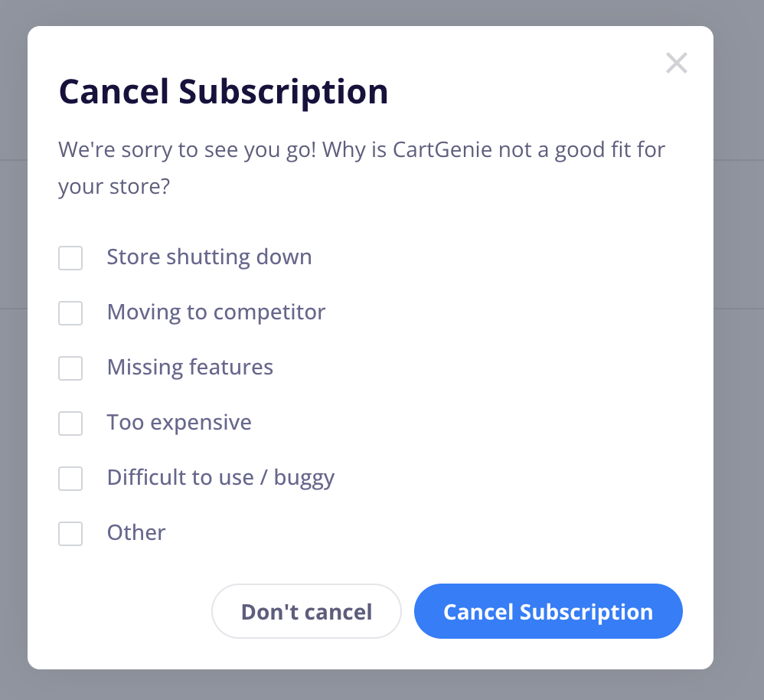Viewport: 764px width, 700px height.
Task: Click the "Other" option label text
Action: pos(136,532)
